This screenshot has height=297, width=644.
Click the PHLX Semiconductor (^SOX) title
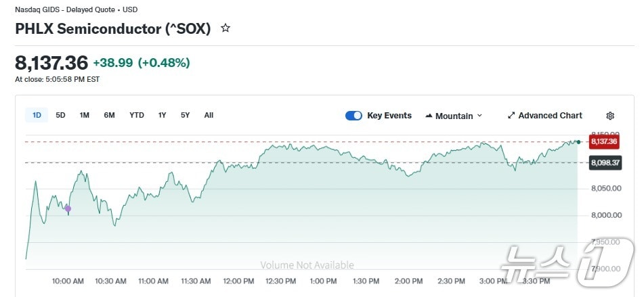coord(113,28)
